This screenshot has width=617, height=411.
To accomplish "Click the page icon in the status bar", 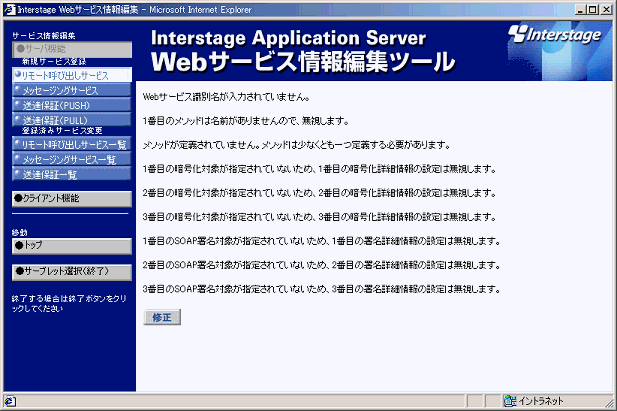I will pos(10,401).
